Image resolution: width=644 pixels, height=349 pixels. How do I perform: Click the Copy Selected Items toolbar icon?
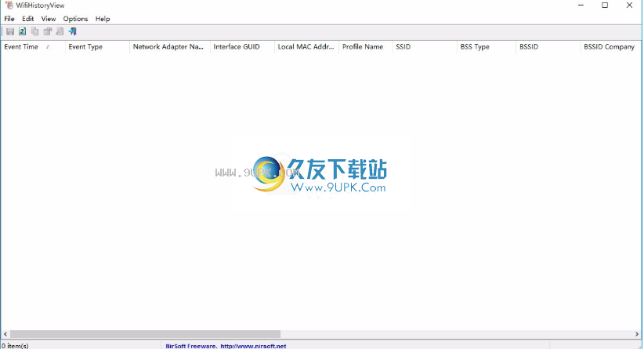[35, 31]
